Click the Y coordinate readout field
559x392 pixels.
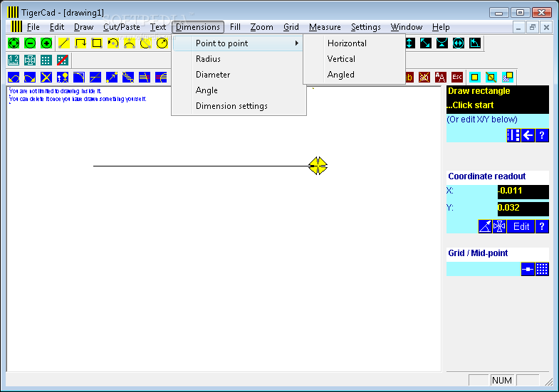[x=523, y=208]
